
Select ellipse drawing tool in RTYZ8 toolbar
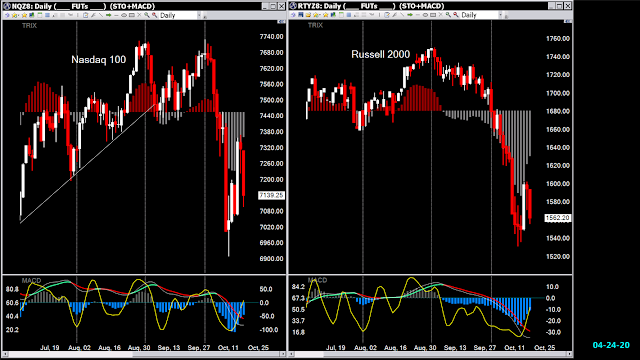(x=425, y=15)
